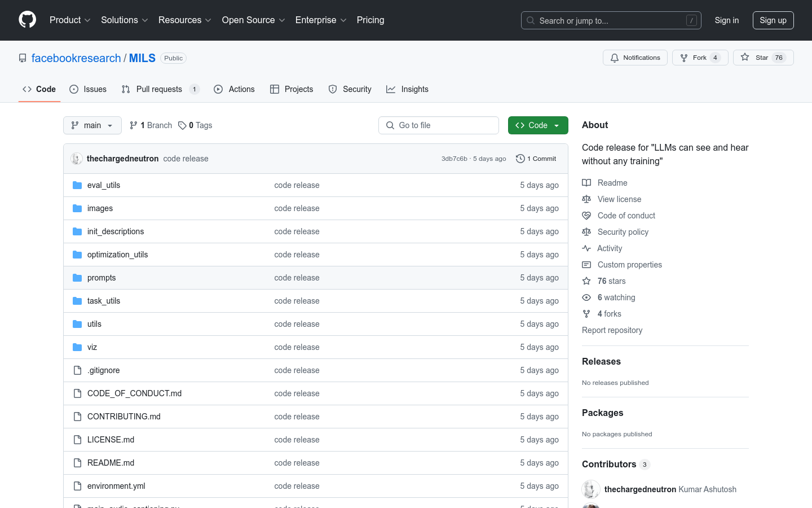Viewport: 812px width, 508px height.
Task: Click thechargedneutron avatar in commit row
Action: pyautogui.click(x=77, y=159)
